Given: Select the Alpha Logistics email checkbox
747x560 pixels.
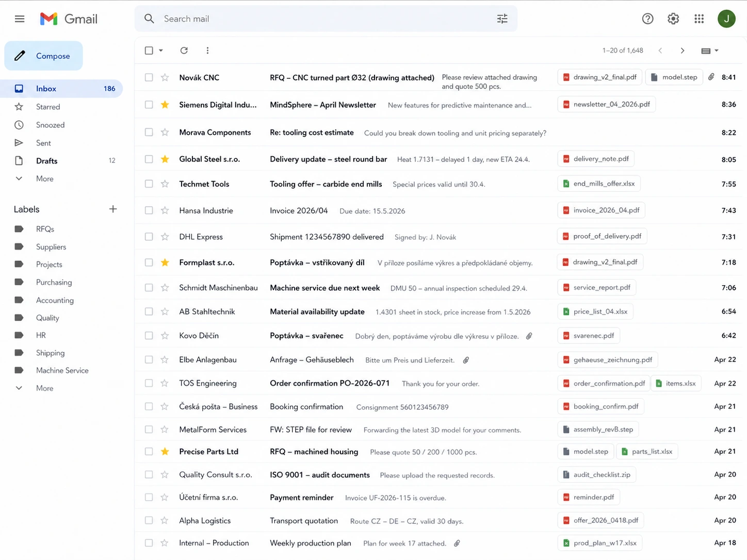Looking at the screenshot, I should [x=149, y=520].
